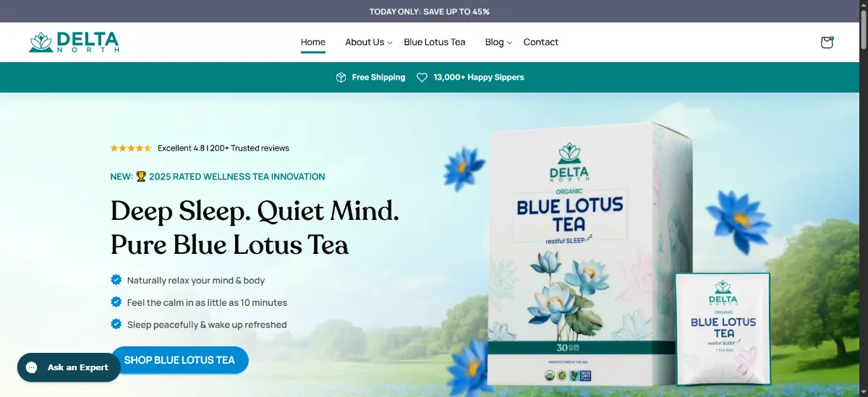
Task: Expand the Blog dropdown chevron
Action: [509, 43]
